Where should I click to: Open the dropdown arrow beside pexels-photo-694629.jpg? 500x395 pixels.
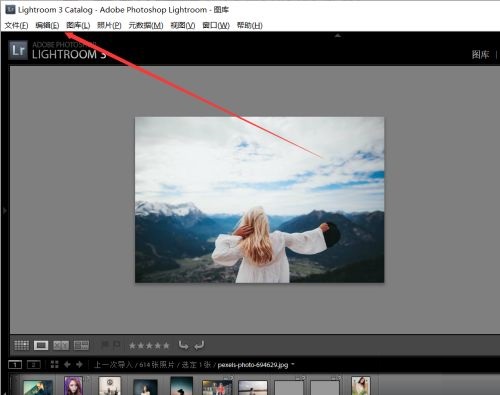coord(293,364)
